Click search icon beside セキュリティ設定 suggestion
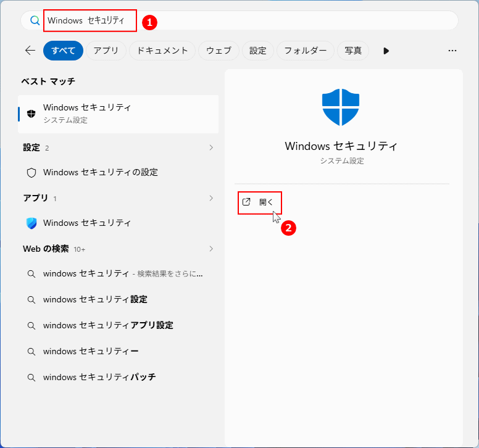Screen dimensions: 479x448 [x=31, y=300]
